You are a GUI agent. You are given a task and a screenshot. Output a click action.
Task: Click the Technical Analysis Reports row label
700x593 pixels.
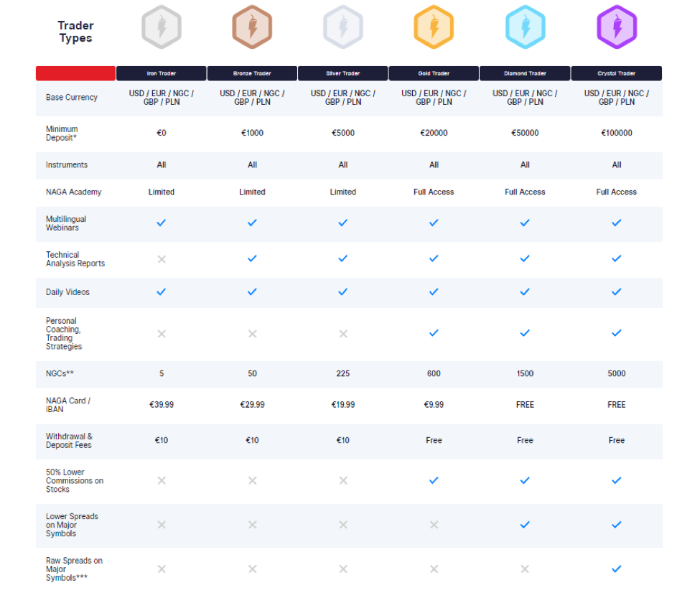coord(75,259)
